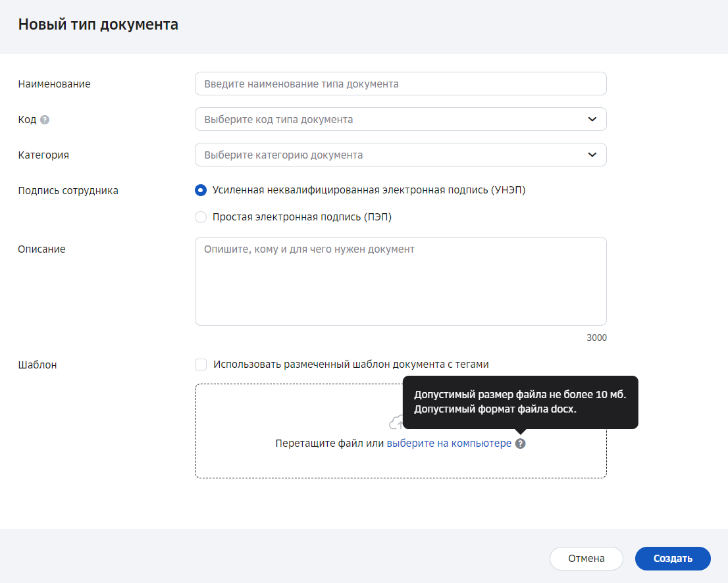Click the Описание label
728x583 pixels.
[x=41, y=249]
